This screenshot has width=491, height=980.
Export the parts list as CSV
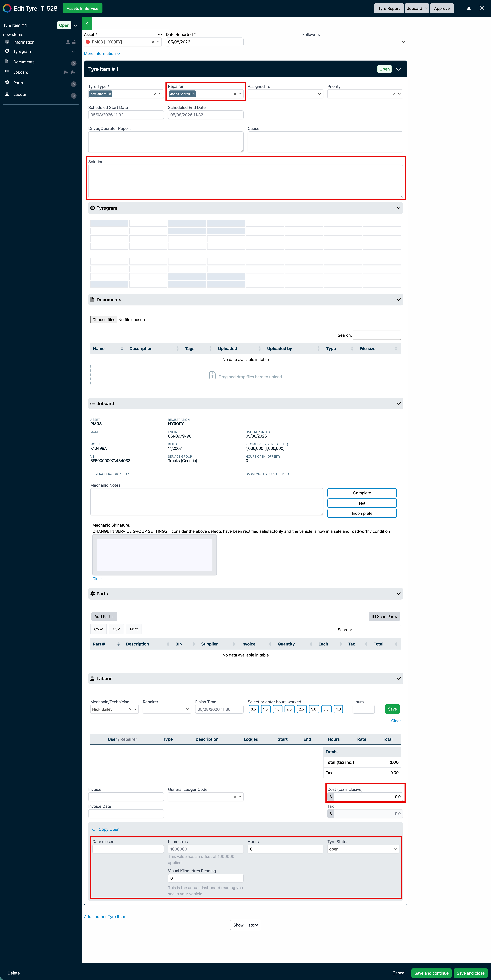click(x=116, y=629)
